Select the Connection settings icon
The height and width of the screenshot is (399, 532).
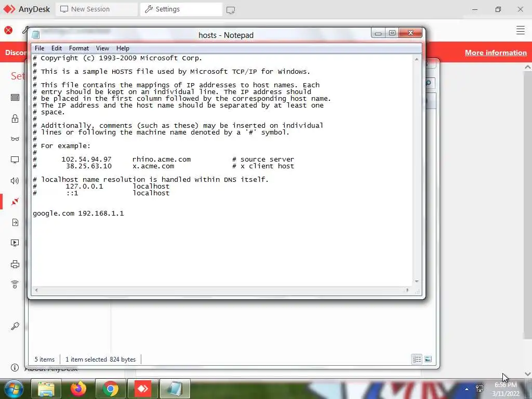tap(15, 202)
